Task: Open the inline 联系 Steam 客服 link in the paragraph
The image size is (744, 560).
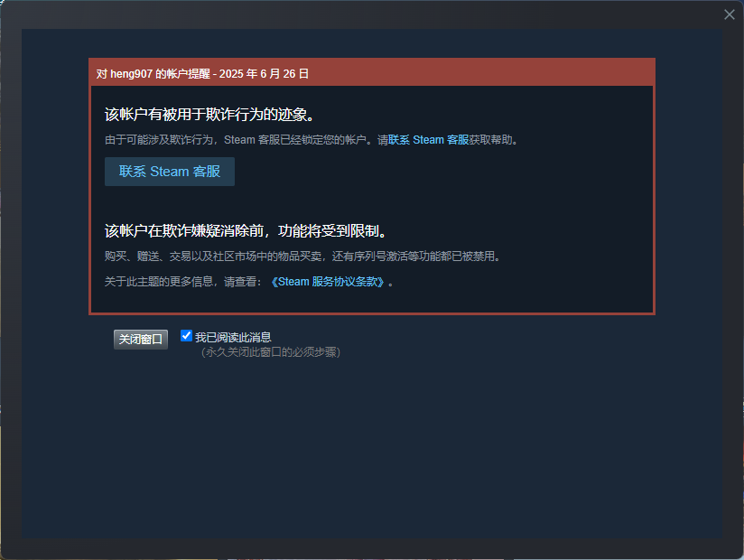Action: pyautogui.click(x=429, y=140)
